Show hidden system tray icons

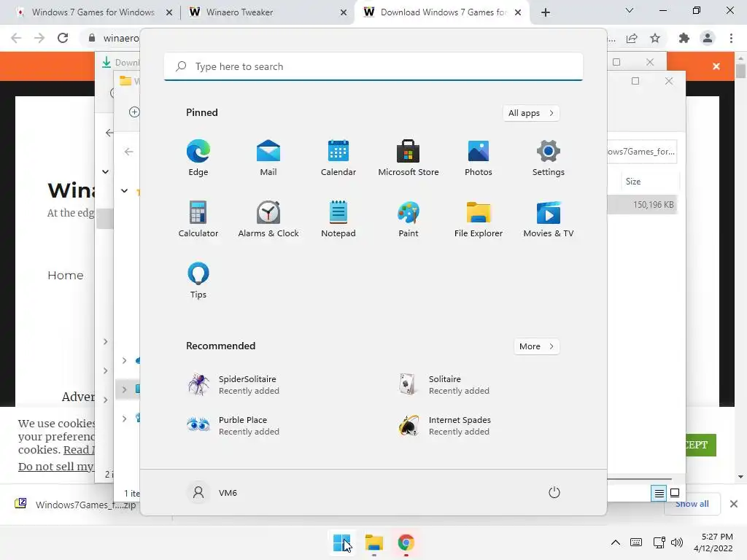click(616, 542)
